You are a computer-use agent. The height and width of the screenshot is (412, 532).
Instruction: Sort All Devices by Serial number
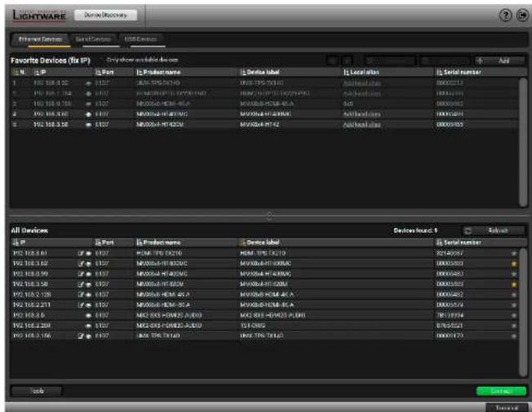[458, 243]
